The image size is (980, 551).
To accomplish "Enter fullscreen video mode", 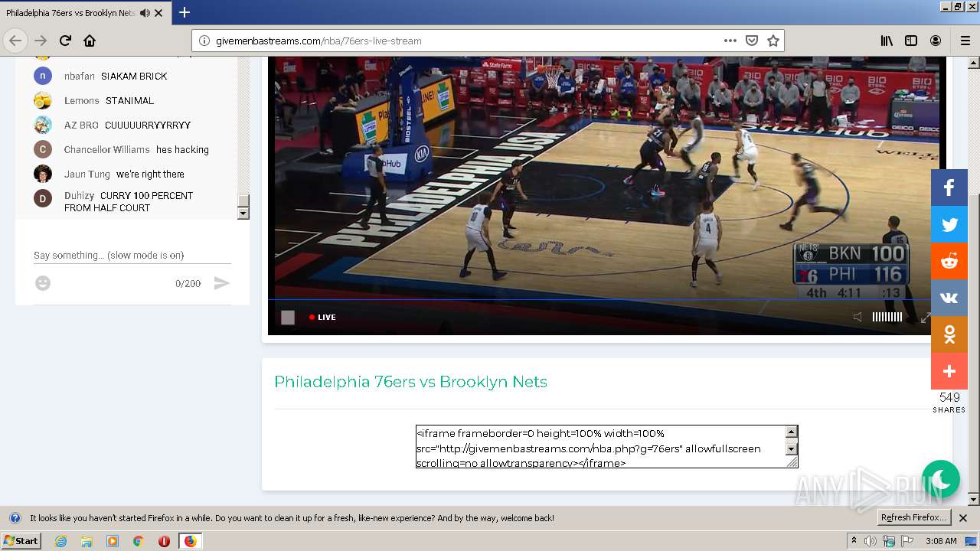I will tap(926, 317).
